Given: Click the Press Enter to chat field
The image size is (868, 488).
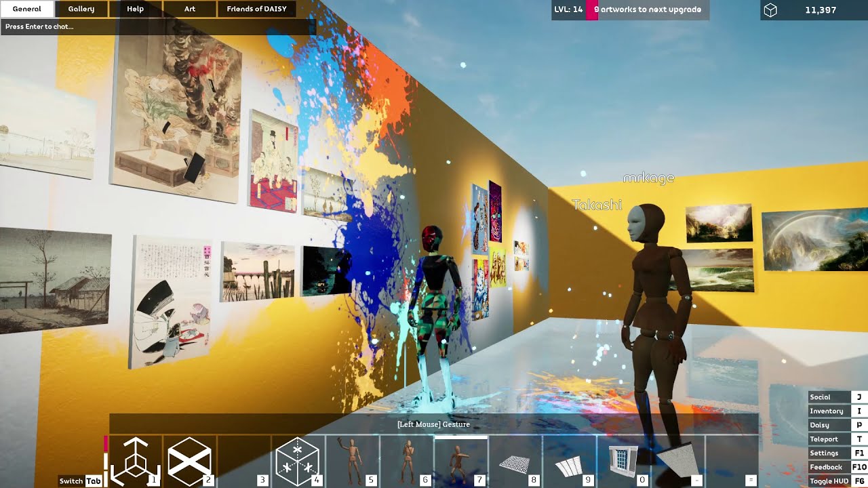Looking at the screenshot, I should point(158,26).
